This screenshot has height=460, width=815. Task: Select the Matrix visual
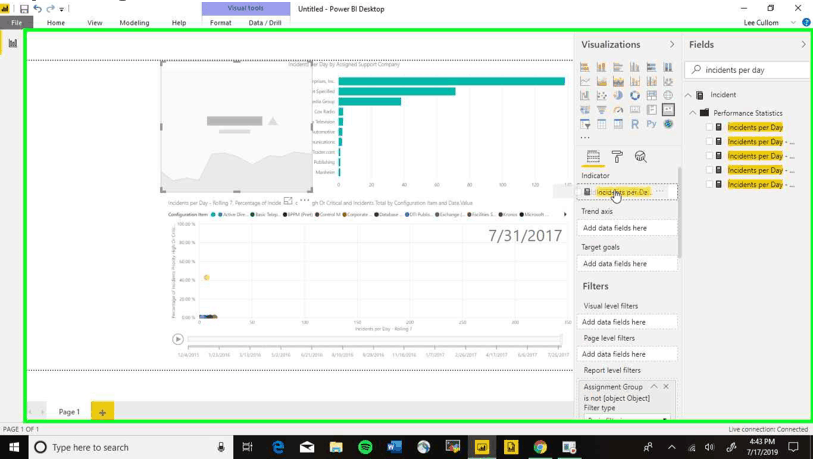point(618,124)
